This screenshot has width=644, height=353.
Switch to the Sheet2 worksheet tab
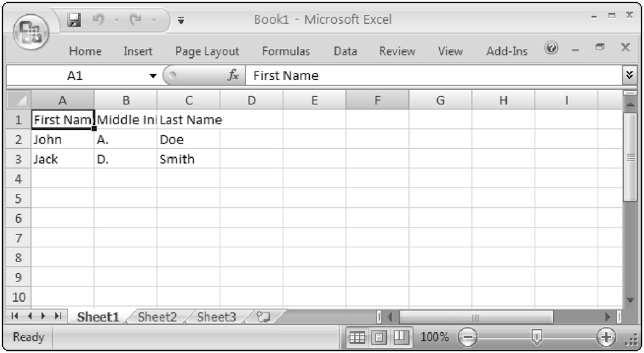[x=157, y=317]
